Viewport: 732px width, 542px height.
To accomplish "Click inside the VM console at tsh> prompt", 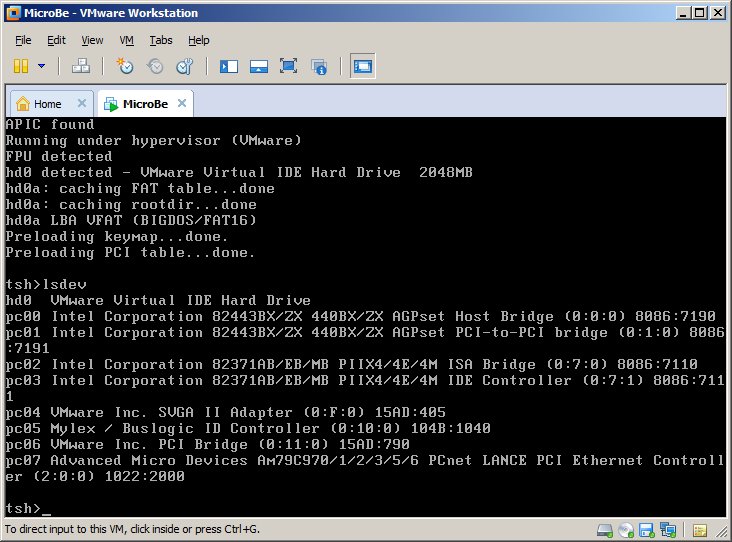I will (x=28, y=508).
